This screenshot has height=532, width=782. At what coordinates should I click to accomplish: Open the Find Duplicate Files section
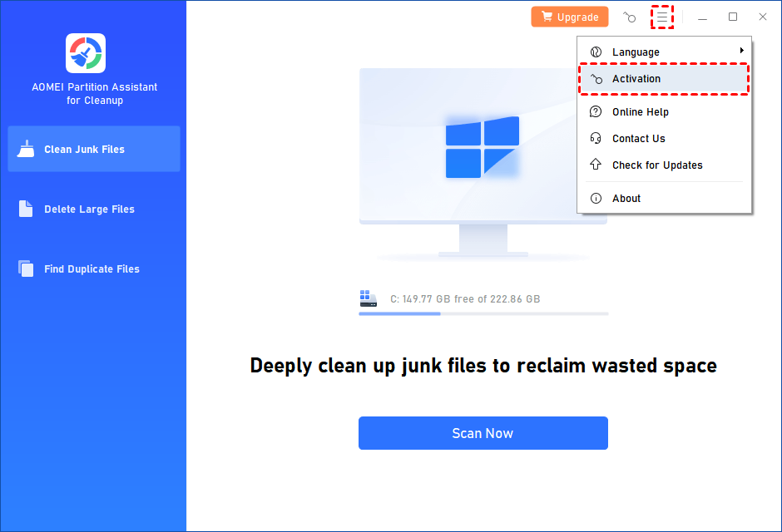[94, 268]
